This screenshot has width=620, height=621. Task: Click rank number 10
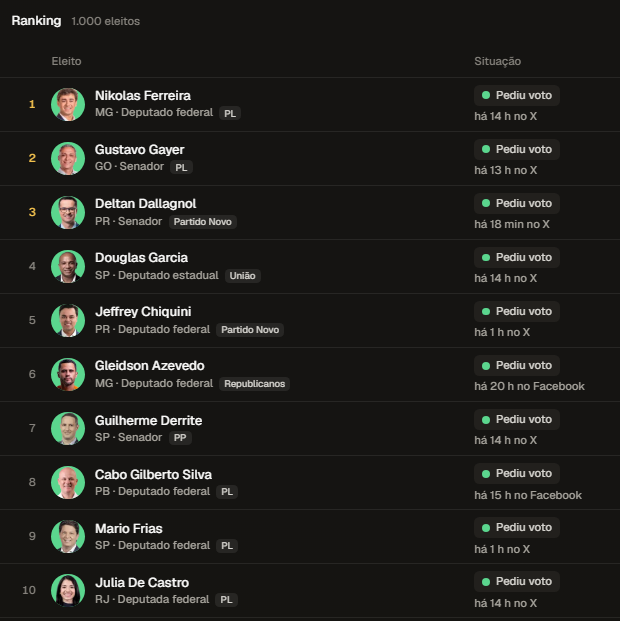[x=29, y=590]
